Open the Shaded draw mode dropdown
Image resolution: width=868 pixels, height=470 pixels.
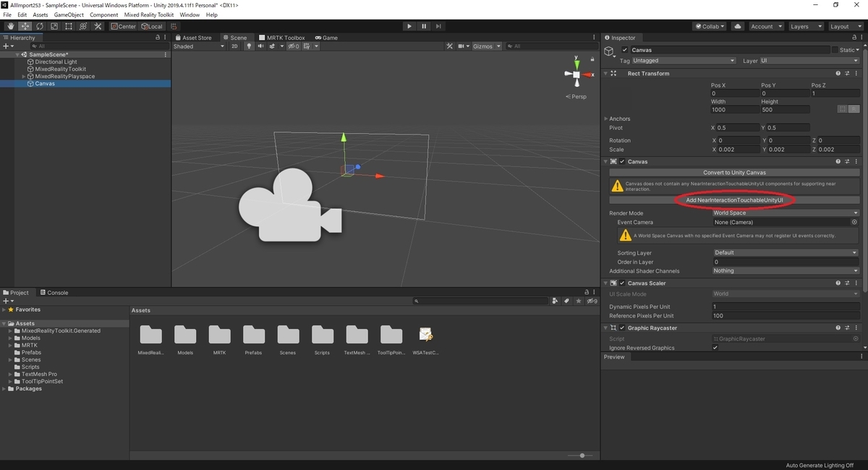[199, 46]
